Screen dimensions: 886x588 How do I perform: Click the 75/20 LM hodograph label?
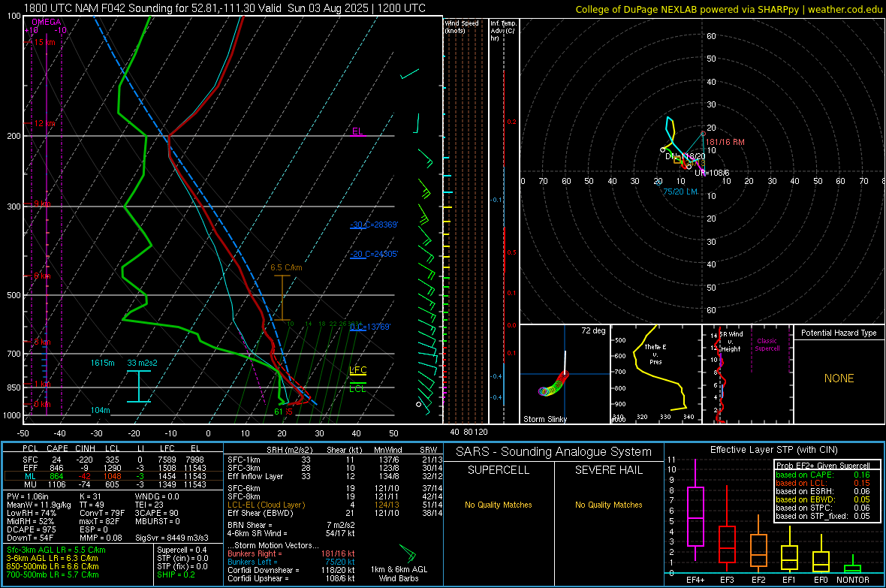680,191
